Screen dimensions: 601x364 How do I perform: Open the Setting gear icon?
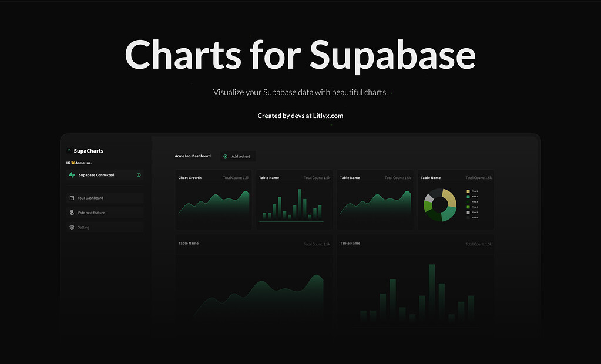(x=71, y=227)
